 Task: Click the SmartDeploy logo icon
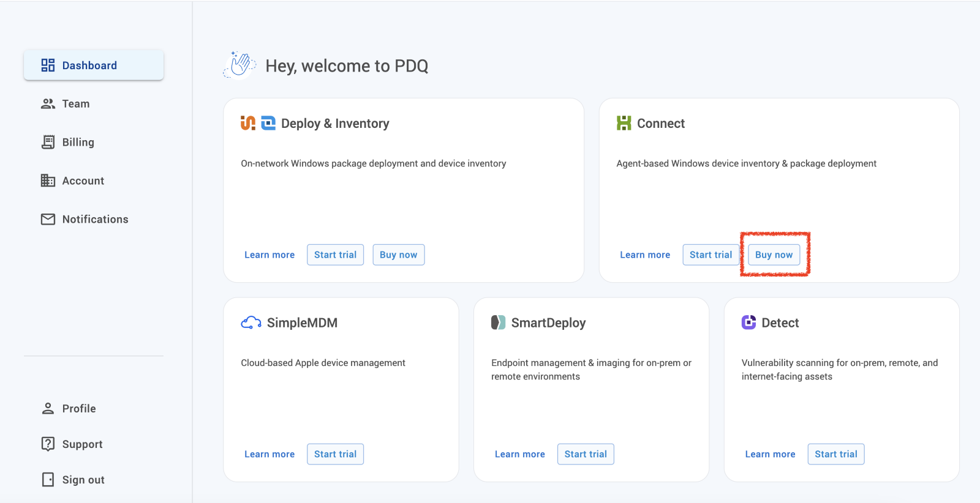498,322
